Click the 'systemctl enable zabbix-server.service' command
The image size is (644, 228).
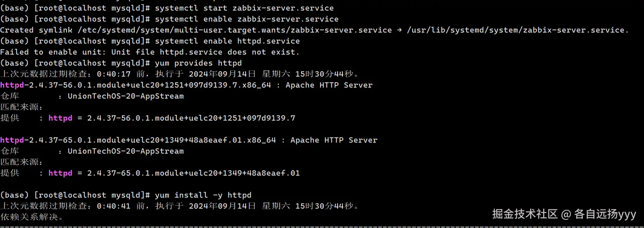tap(247, 19)
